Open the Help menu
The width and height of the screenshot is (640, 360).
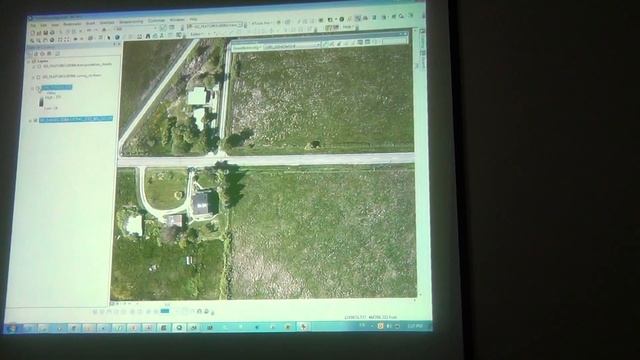pyautogui.click(x=193, y=19)
